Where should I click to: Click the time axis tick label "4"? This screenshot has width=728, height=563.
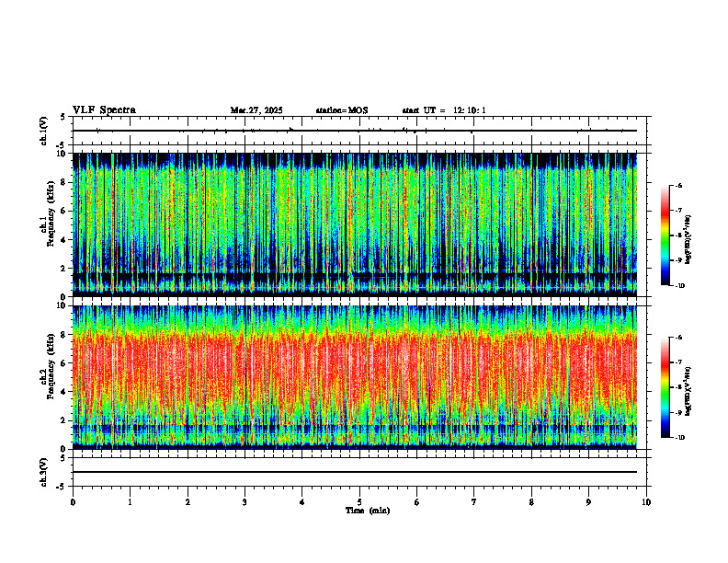point(301,502)
